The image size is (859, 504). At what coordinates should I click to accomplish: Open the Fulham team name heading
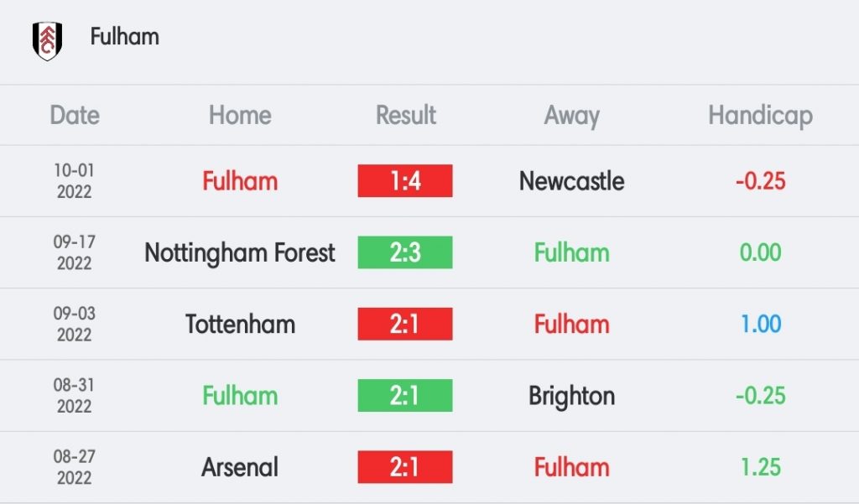125,37
